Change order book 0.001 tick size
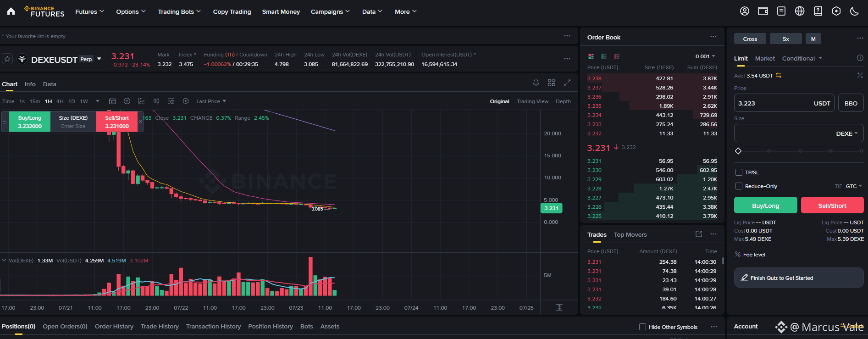Viewport: 868px width, 339px height. 705,56
